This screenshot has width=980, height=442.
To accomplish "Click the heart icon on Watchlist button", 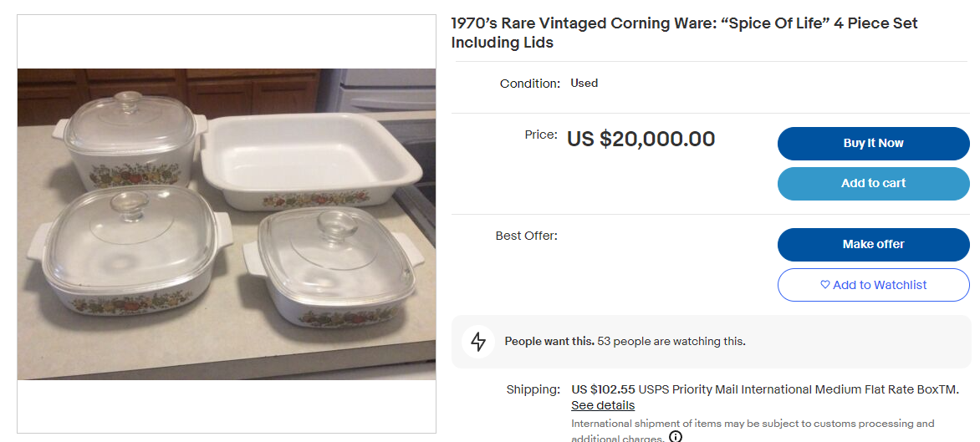I will coord(825,285).
